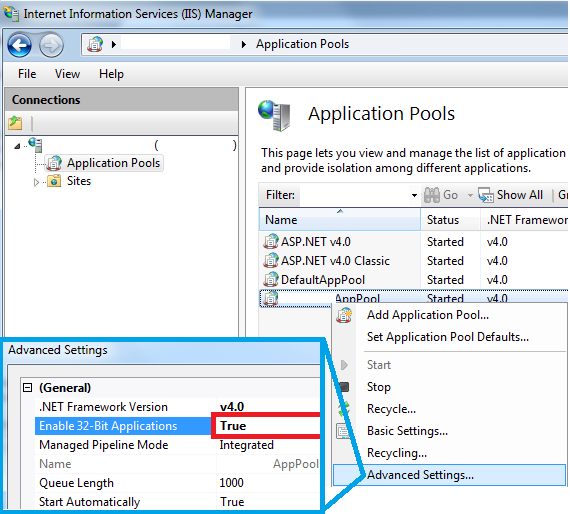Click the Stop square icon in context menu

tap(344, 387)
